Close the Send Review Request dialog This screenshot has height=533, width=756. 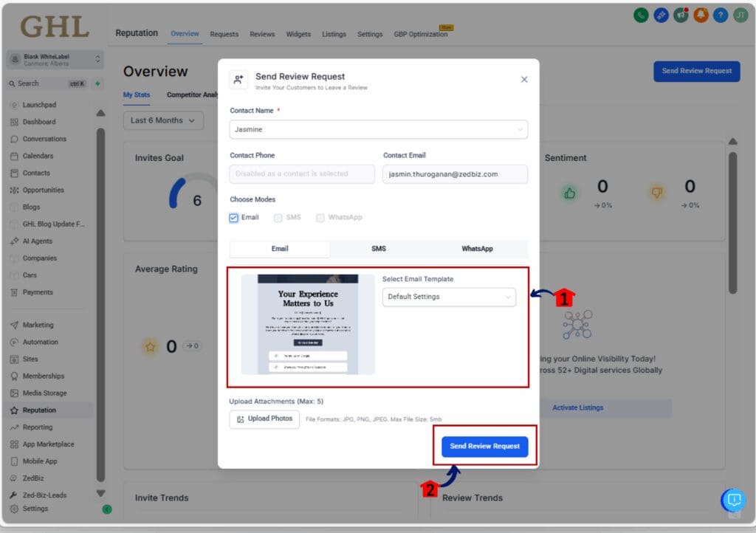click(524, 80)
